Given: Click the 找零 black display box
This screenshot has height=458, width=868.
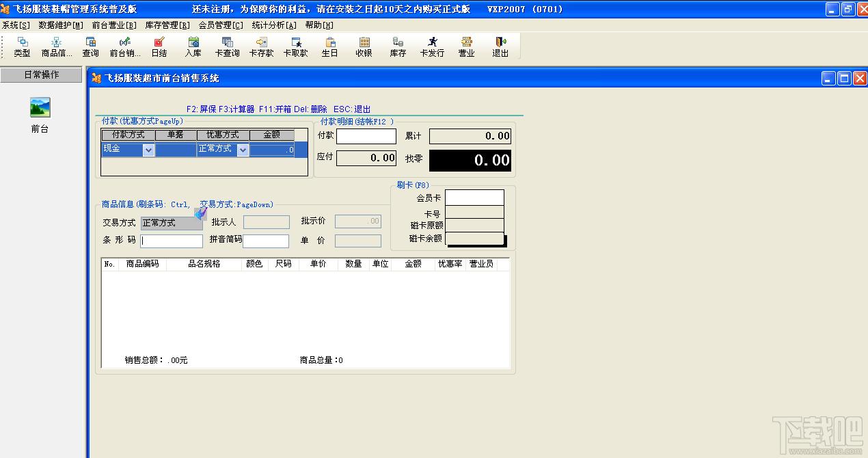Looking at the screenshot, I should (x=470, y=160).
